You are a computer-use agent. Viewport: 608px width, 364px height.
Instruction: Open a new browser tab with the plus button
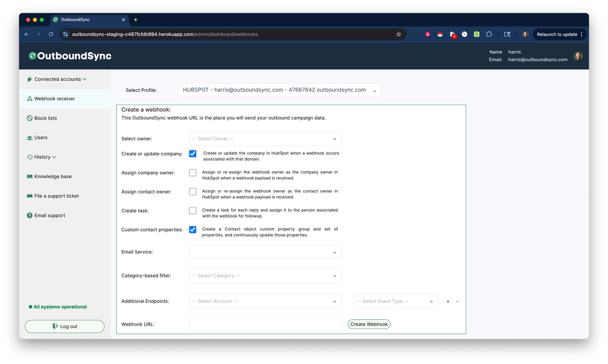pyautogui.click(x=136, y=20)
